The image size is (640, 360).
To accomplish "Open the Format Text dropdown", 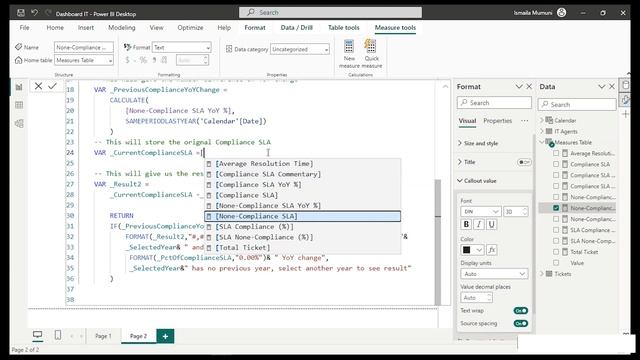I will [x=182, y=48].
